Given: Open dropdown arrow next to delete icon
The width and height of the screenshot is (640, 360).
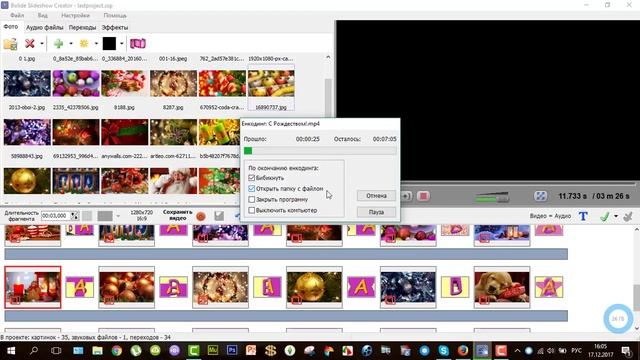Looking at the screenshot, I should pyautogui.click(x=42, y=44).
